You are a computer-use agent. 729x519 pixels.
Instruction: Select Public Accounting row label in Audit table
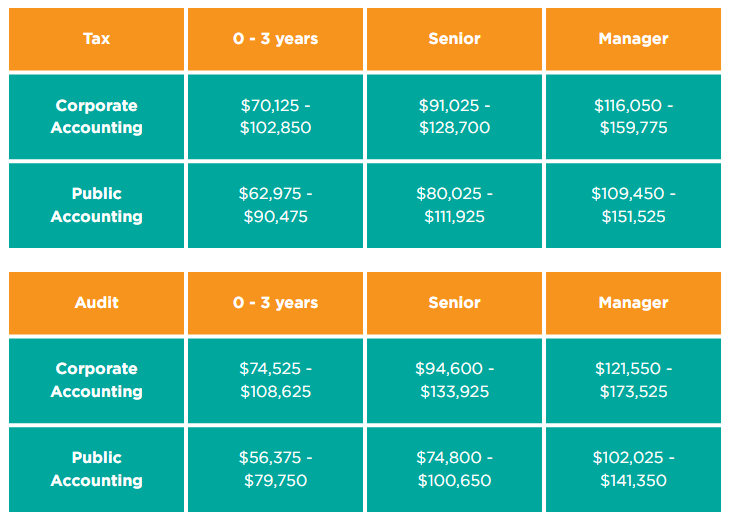pos(96,469)
